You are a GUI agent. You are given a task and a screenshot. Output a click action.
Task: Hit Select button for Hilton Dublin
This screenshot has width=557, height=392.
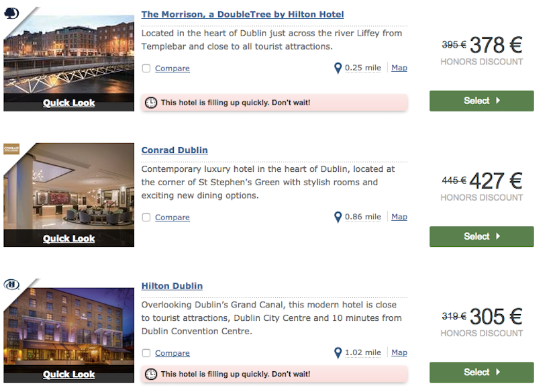(x=481, y=372)
